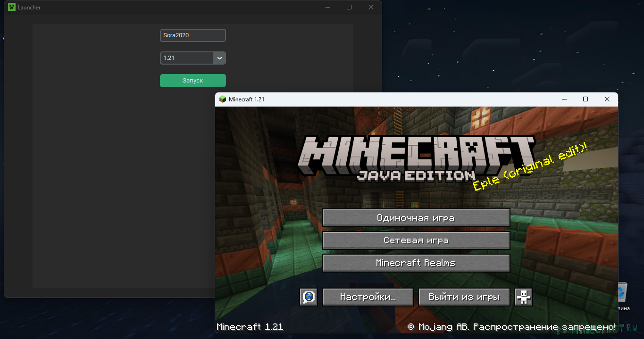Maximize the Minecraft 1.21 window

point(585,99)
